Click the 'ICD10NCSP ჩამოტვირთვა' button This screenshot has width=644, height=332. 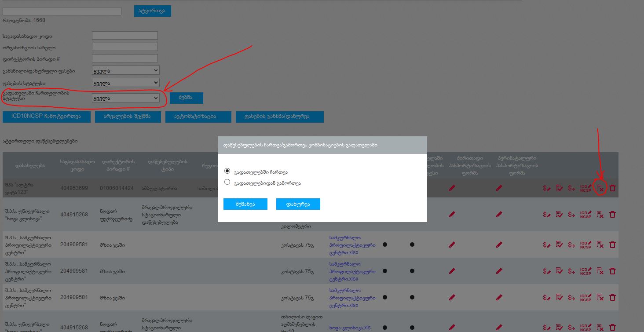pyautogui.click(x=46, y=117)
